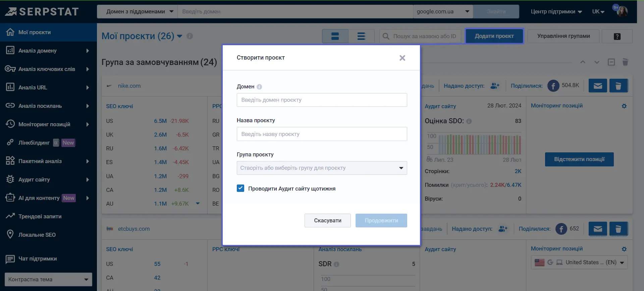The image size is (644, 291).
Task: Click the Знайти search button
Action: [496, 11]
